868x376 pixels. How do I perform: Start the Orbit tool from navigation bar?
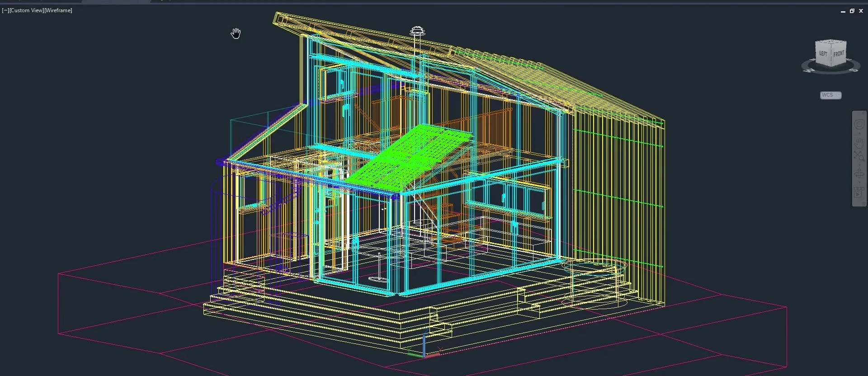(859, 174)
